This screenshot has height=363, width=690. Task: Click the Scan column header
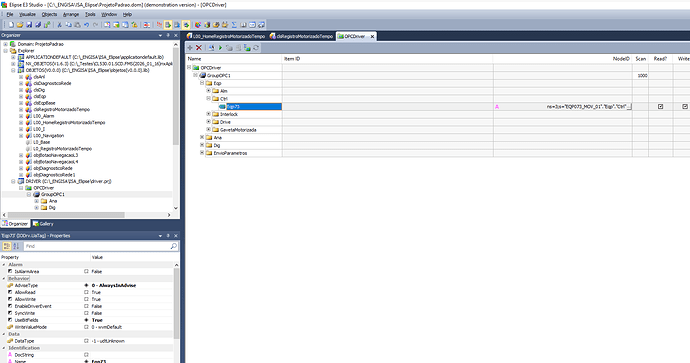coord(641,59)
